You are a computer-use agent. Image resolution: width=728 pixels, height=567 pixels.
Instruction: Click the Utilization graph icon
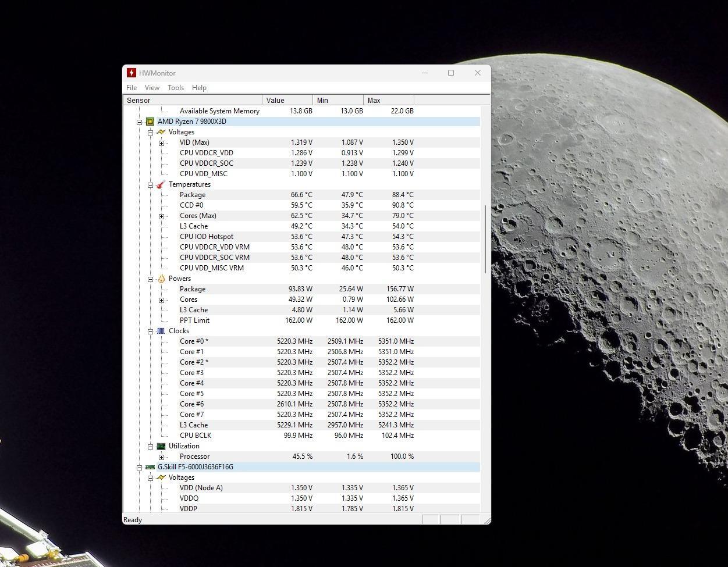coord(161,446)
